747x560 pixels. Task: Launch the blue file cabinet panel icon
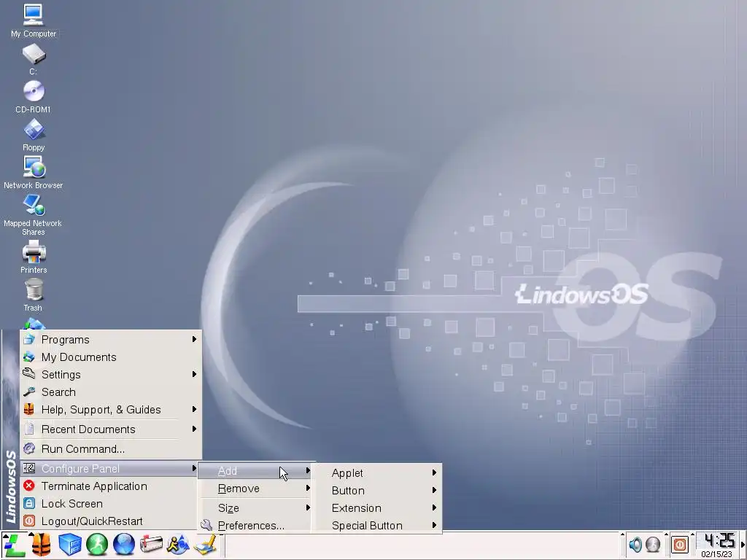coord(69,545)
